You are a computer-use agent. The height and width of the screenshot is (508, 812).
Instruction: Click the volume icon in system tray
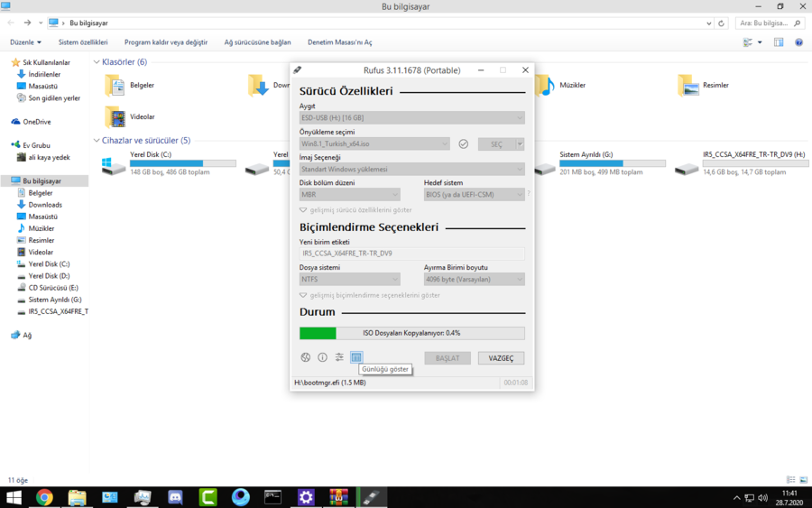click(x=762, y=498)
